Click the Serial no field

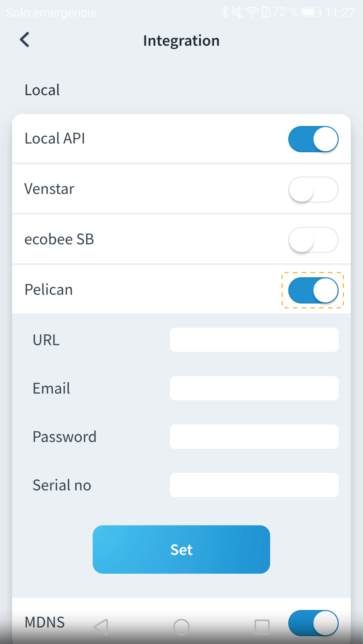(254, 485)
